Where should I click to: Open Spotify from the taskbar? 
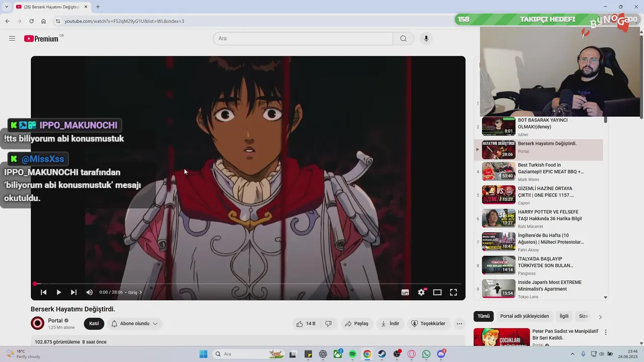pyautogui.click(x=353, y=354)
